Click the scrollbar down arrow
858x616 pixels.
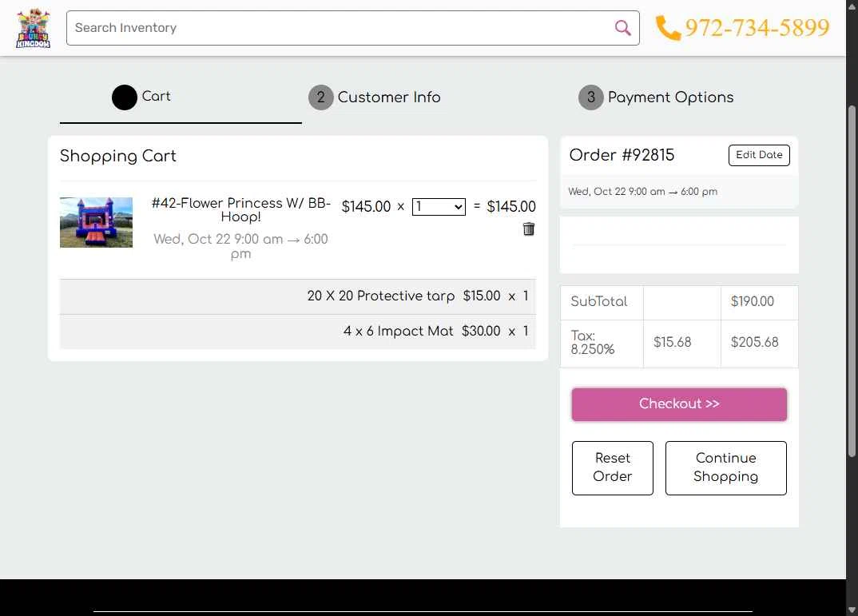tap(852, 610)
